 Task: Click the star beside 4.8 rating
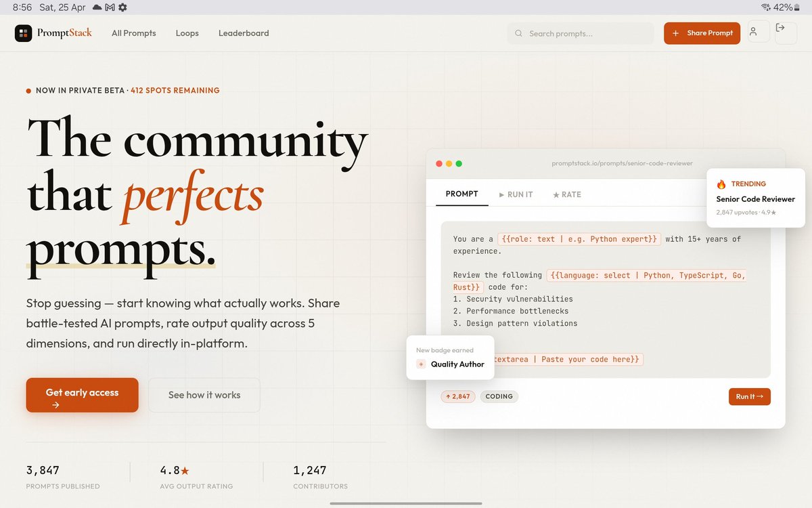click(185, 470)
